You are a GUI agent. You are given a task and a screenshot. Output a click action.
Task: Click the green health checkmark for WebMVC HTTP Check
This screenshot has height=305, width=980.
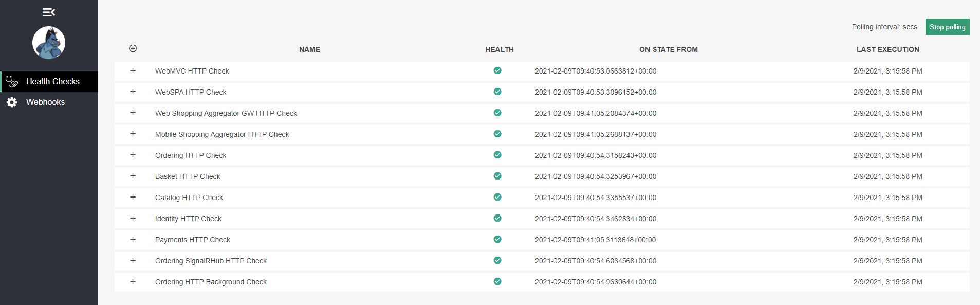point(497,70)
